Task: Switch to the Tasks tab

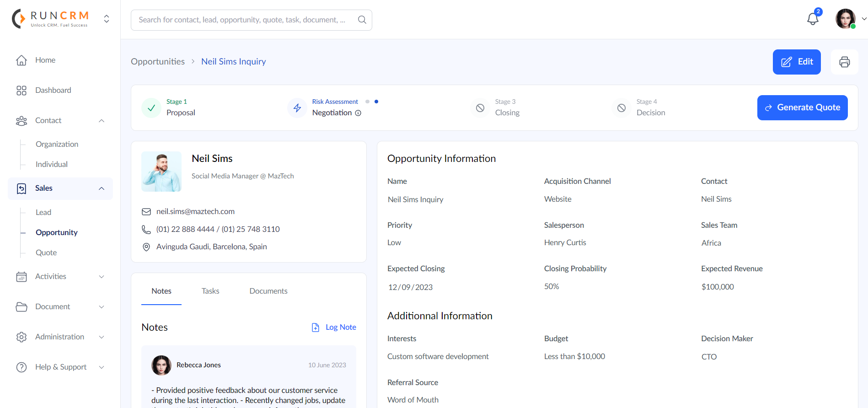Action: 210,291
